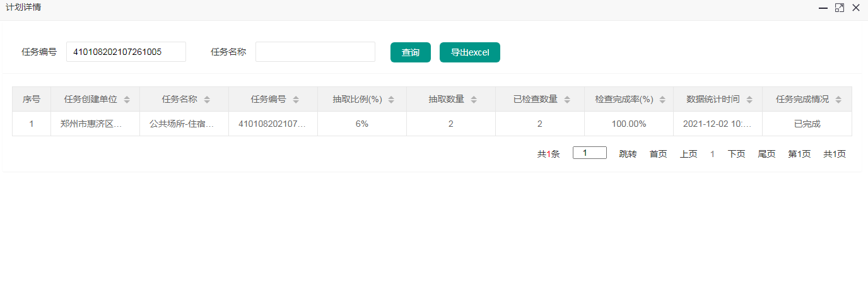This screenshot has height=287, width=868.
Task: Sort by 抽取数量 column arrows
Action: click(x=474, y=100)
